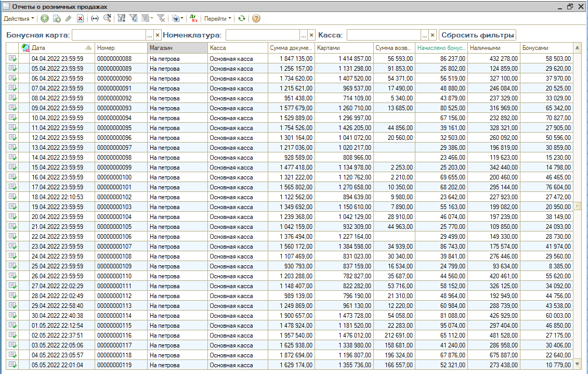Clear the Номенклатура field with its X button
The width and height of the screenshot is (588, 374).
[311, 35]
